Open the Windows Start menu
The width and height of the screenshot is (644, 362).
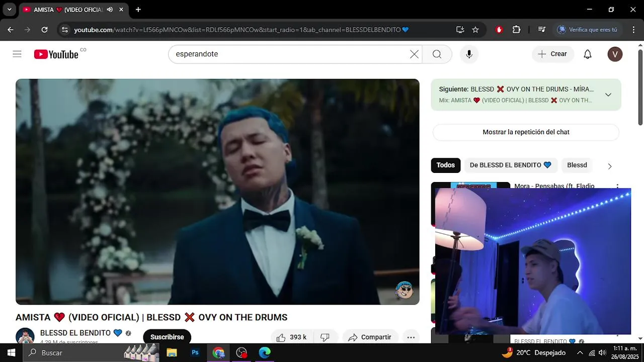click(11, 352)
